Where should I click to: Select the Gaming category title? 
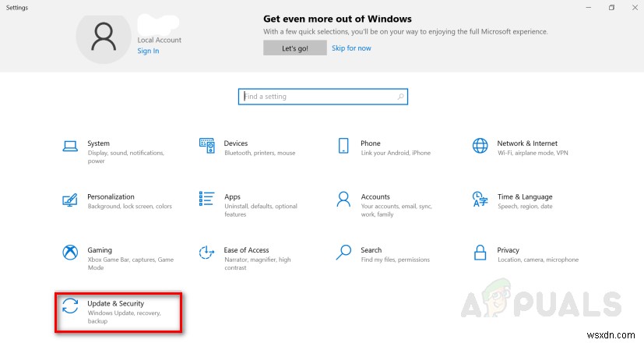[100, 250]
